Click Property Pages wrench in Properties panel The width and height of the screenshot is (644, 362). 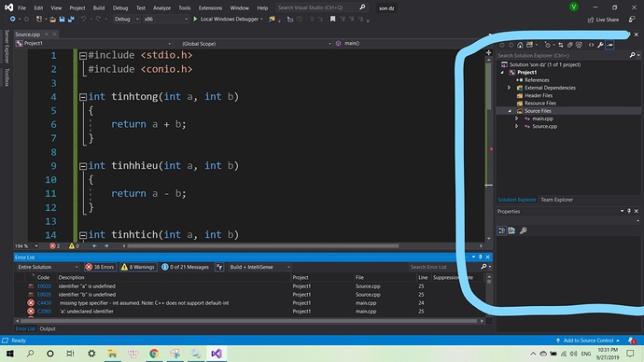[x=524, y=230]
